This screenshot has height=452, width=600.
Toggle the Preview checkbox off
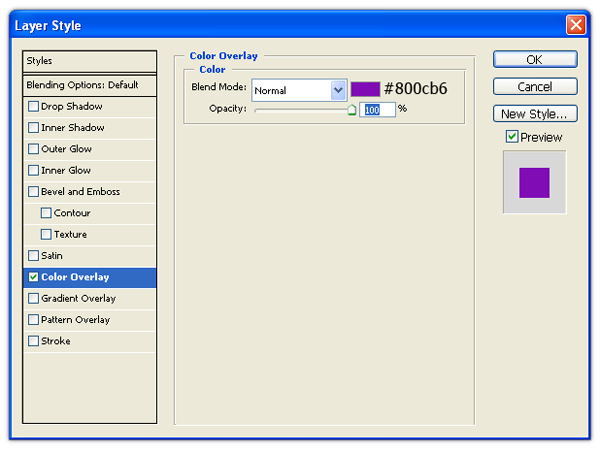tap(512, 137)
